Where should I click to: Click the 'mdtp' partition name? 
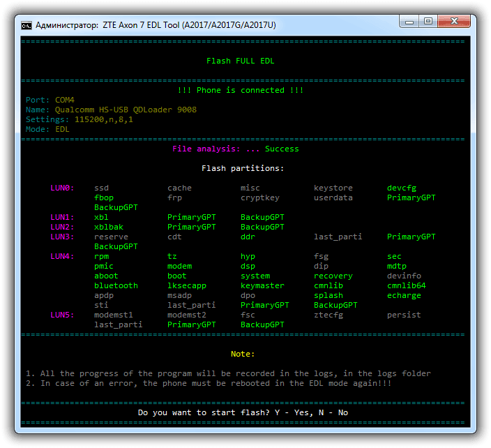click(x=396, y=267)
